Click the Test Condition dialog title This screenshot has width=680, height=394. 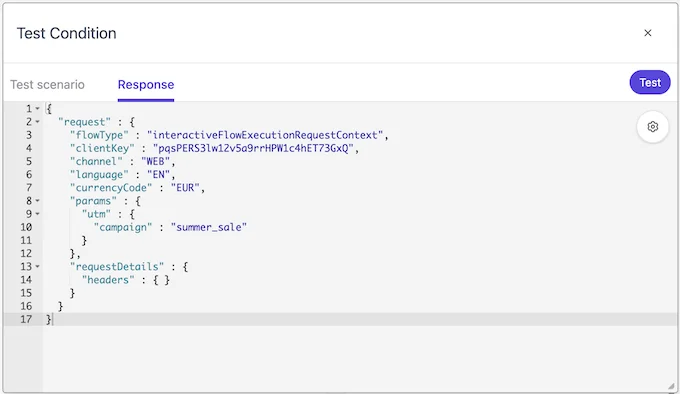tap(66, 33)
